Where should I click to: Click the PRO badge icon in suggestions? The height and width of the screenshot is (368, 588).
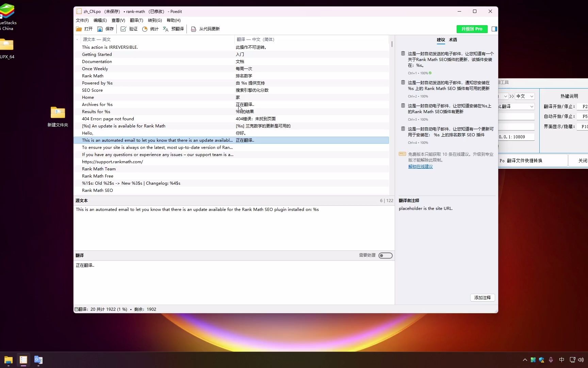click(x=402, y=154)
